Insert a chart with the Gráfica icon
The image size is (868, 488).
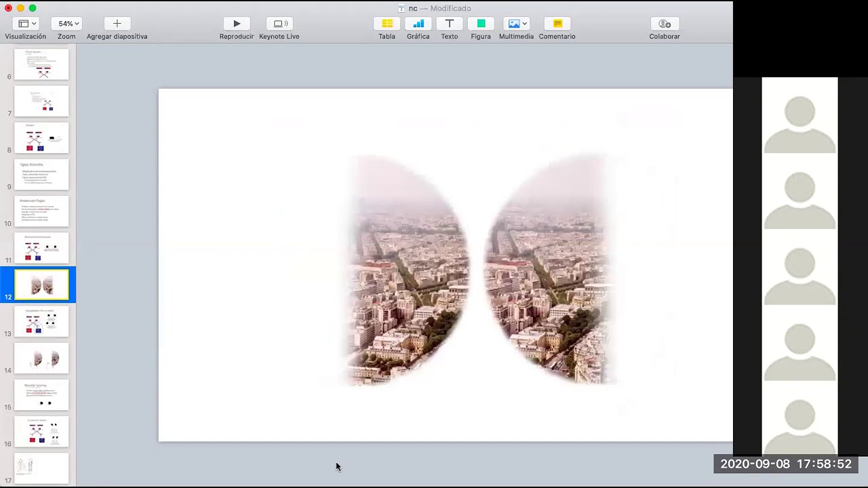(418, 24)
